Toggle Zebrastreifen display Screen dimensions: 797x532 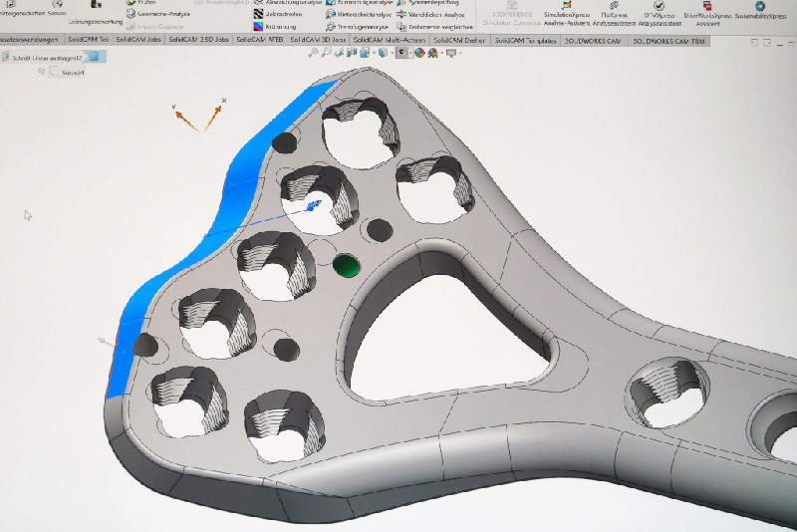click(x=277, y=15)
